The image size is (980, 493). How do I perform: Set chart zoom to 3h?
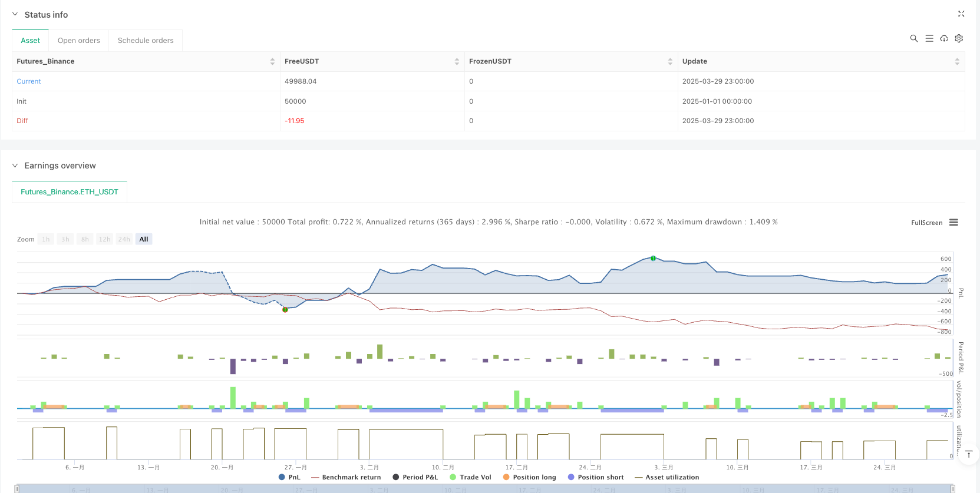[x=65, y=239]
